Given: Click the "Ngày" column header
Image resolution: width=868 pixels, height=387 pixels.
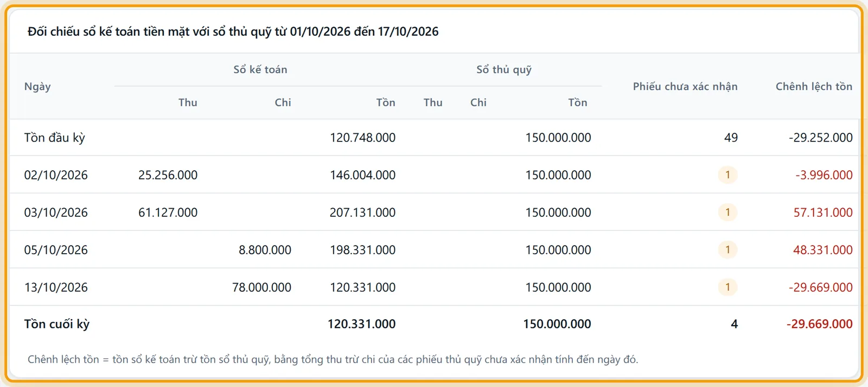Looking at the screenshot, I should pos(37,87).
